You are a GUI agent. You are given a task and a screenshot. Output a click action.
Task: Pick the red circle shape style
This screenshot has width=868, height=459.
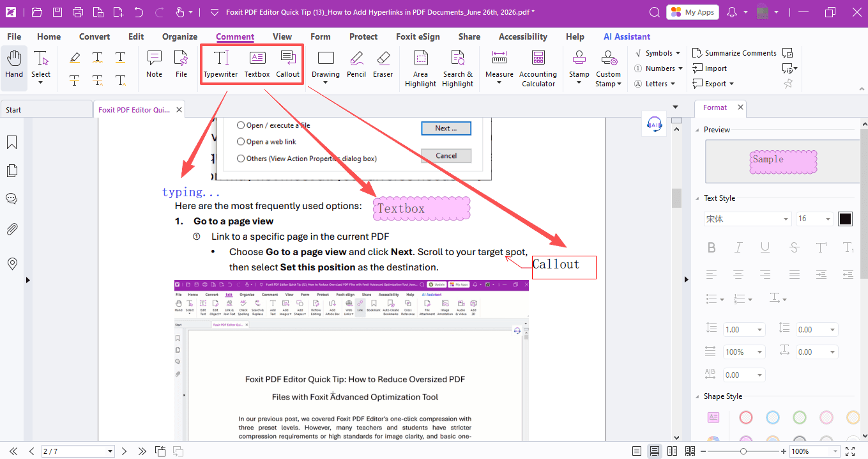click(745, 417)
